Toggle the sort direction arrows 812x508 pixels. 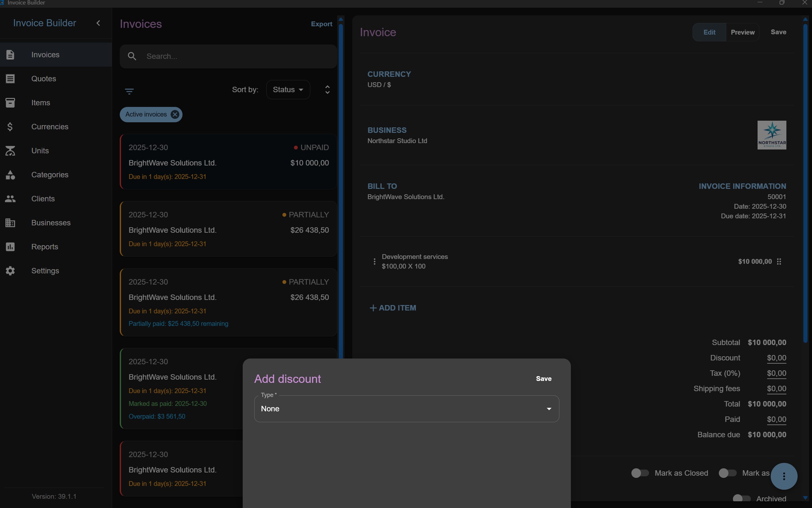[327, 90]
